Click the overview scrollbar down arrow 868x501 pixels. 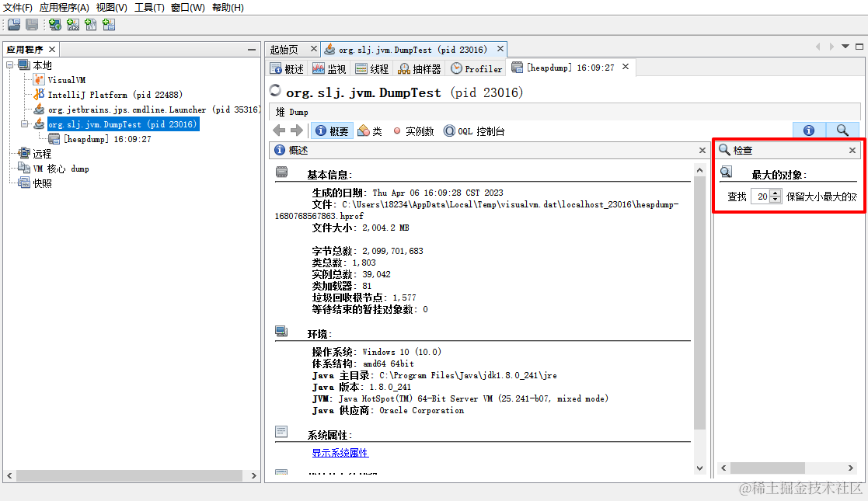coord(699,468)
